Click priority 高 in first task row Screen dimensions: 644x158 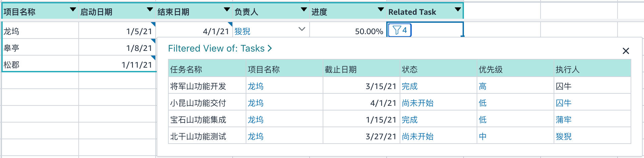tap(483, 86)
